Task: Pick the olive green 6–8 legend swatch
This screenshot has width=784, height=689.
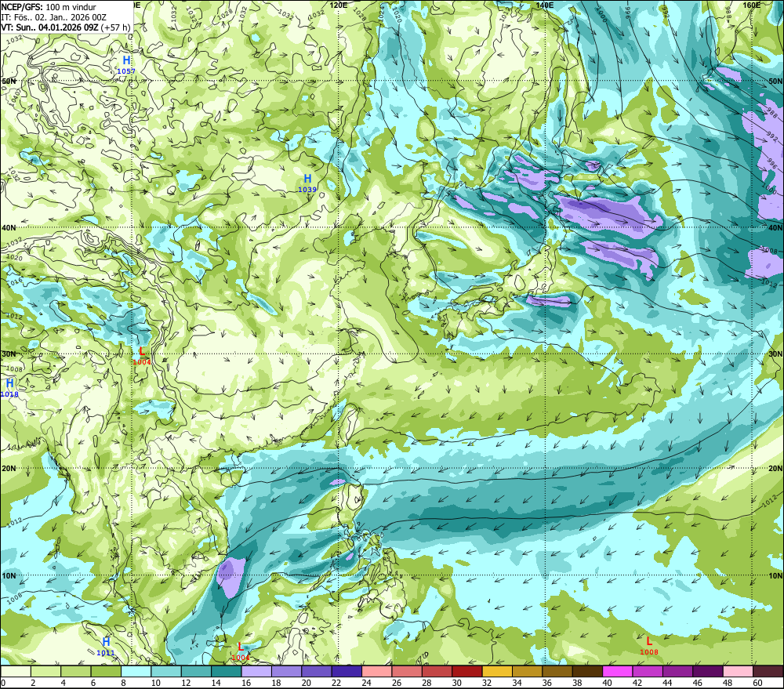Action: click(x=106, y=671)
